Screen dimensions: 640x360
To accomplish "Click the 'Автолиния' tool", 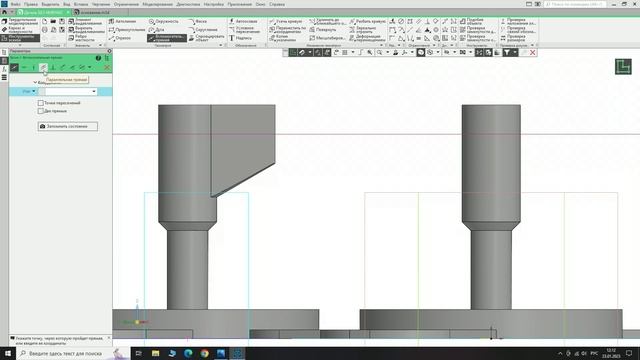I will (x=122, y=21).
